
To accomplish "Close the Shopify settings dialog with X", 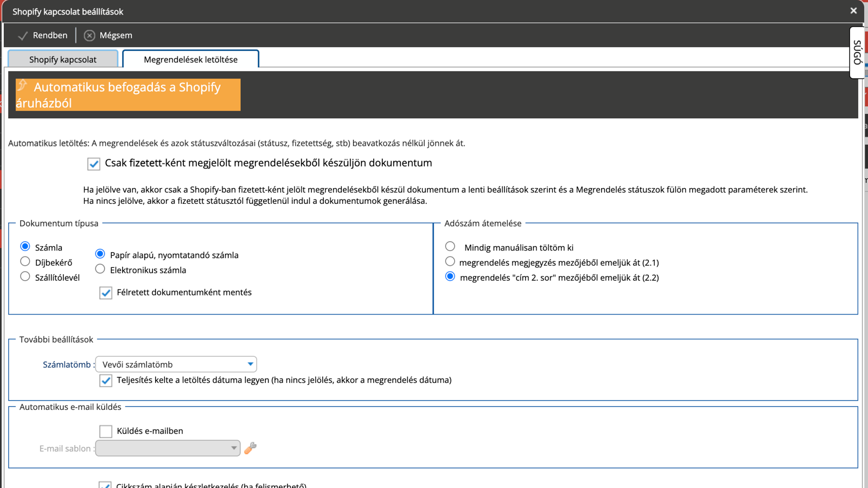I will tap(853, 10).
